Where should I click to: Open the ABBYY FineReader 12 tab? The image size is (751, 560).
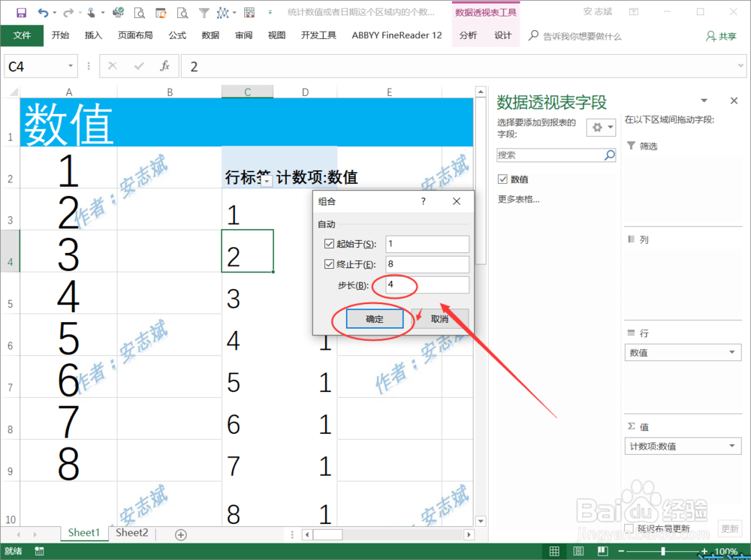397,35
